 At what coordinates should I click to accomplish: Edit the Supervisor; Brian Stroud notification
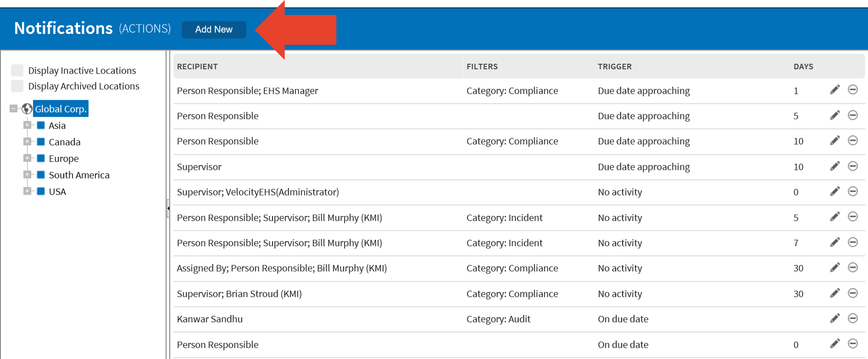point(835,293)
